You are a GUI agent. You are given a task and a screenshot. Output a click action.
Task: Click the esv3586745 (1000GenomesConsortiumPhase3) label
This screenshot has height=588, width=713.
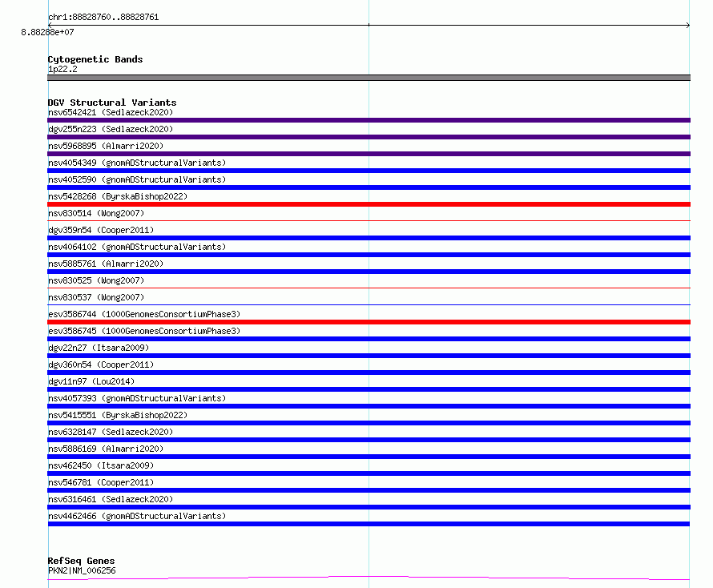pos(144,331)
